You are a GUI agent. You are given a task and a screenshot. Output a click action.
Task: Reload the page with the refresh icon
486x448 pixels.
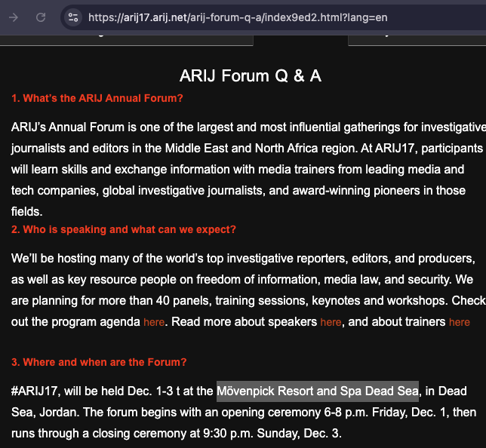41,17
